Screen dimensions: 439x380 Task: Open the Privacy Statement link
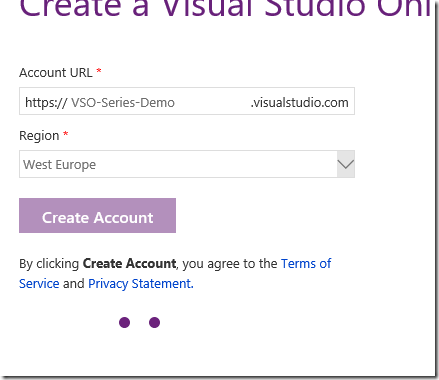coord(141,284)
